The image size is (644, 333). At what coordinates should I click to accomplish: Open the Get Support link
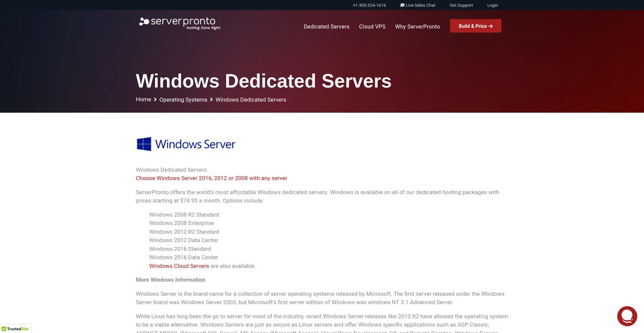[x=462, y=5]
